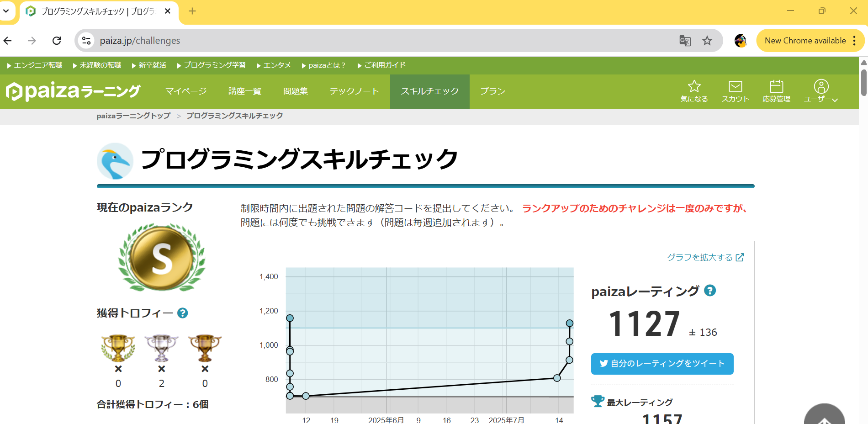The width and height of the screenshot is (868, 424).
Task: Click the gold S rank badge
Action: click(162, 257)
